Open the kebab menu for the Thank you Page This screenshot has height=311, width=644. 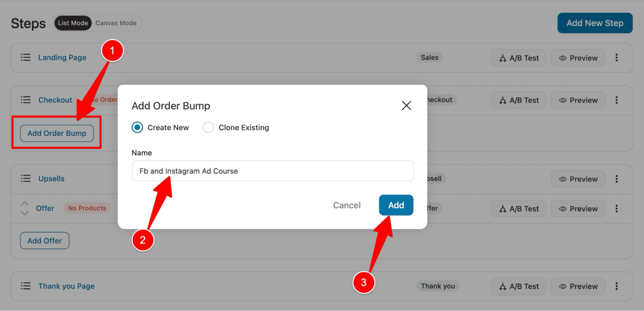click(617, 286)
